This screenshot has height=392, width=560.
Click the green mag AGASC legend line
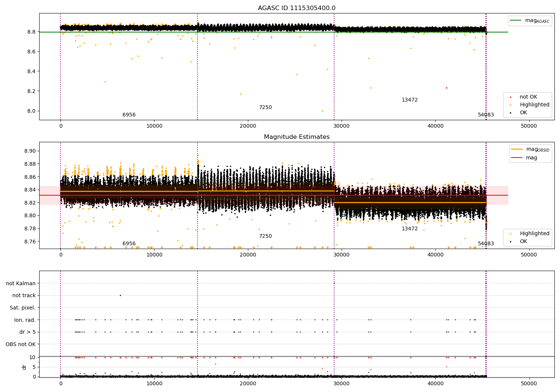516,21
